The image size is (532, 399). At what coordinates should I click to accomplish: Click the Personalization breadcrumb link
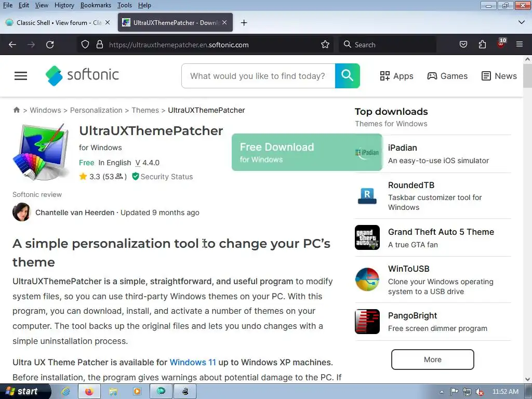coord(96,110)
